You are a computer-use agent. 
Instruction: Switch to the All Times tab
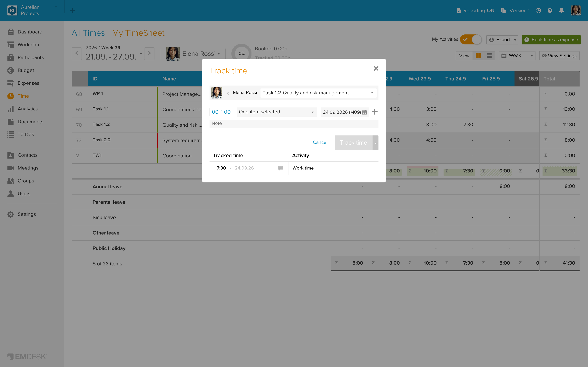click(x=88, y=33)
